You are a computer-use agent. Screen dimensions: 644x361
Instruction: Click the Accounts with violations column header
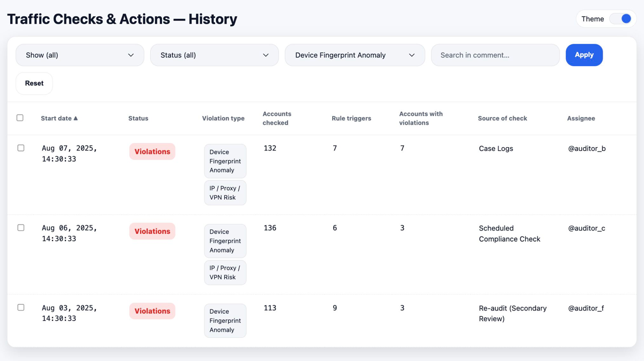[421, 118]
